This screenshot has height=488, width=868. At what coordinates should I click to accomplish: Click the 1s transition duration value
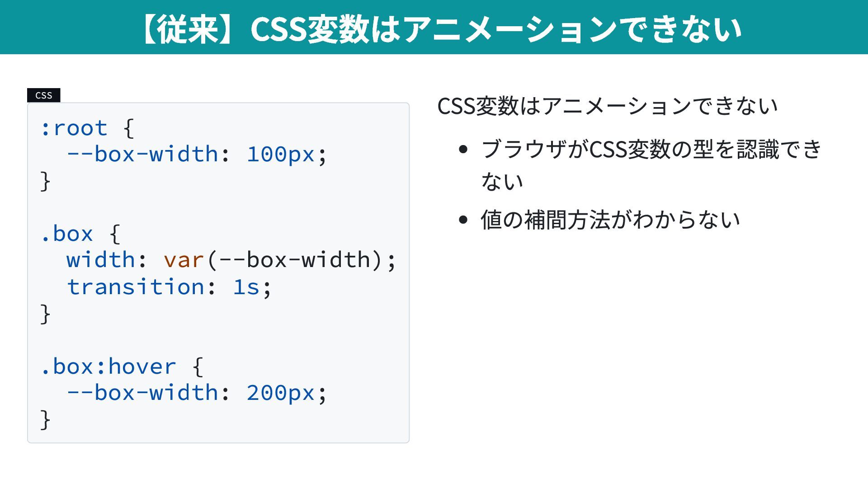(246, 287)
